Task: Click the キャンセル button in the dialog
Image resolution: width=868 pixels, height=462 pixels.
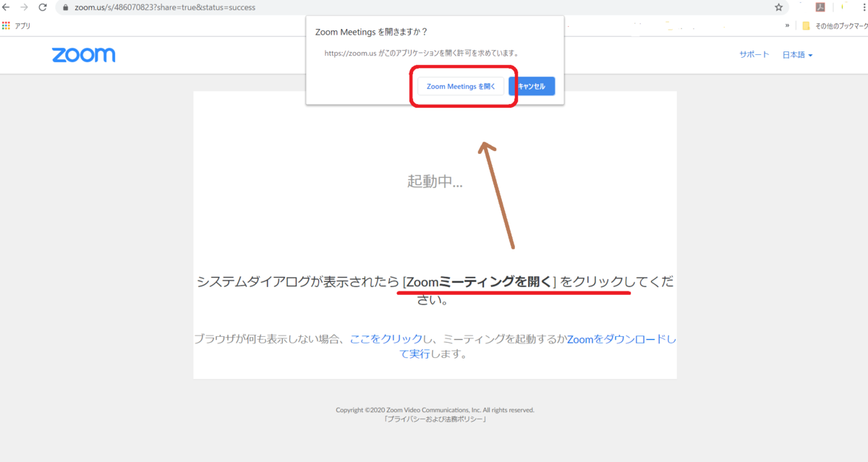Action: click(532, 86)
